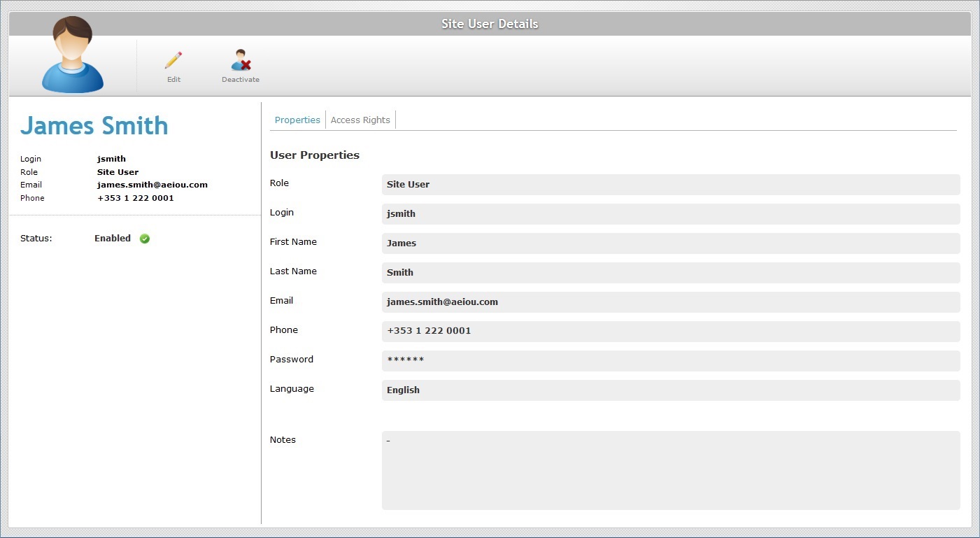Click the Email label in the left summary

coord(31,185)
